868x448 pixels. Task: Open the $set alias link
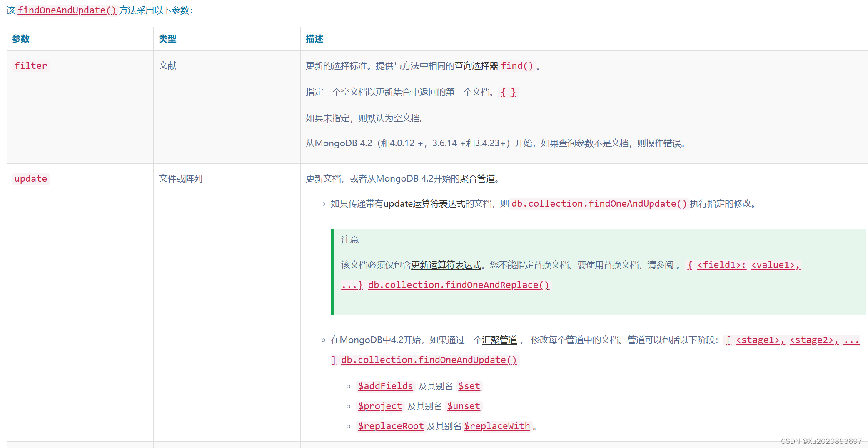469,386
